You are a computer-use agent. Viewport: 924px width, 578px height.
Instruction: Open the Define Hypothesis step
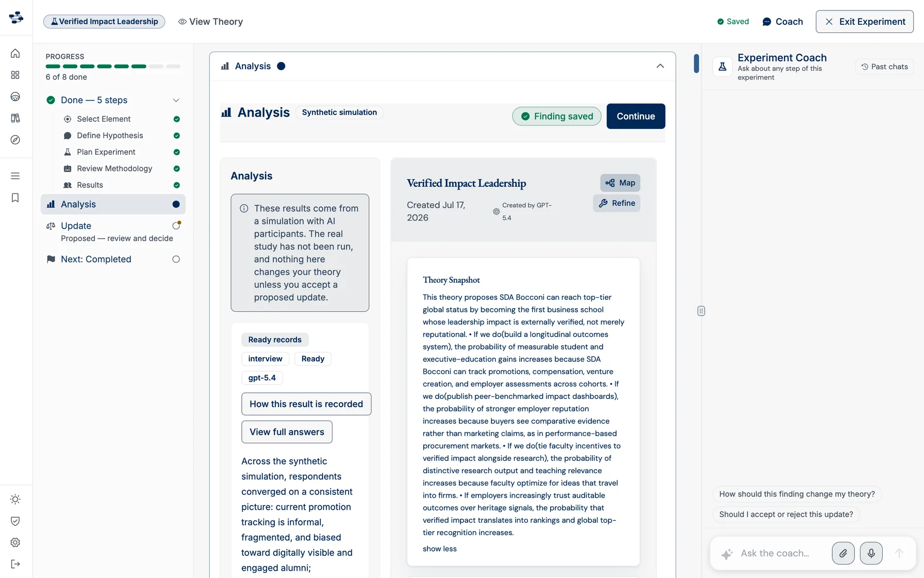click(x=110, y=135)
